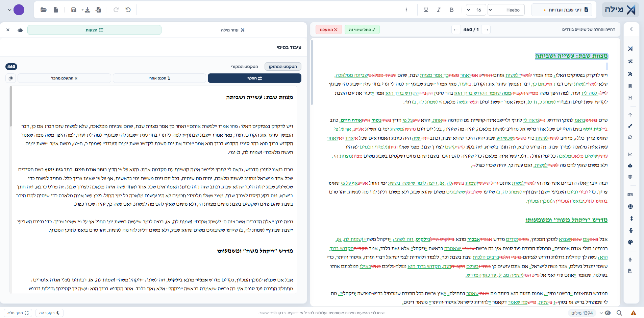This screenshot has width=644, height=318.
Task: Click the search magnifier in status bar
Action: [619, 313]
